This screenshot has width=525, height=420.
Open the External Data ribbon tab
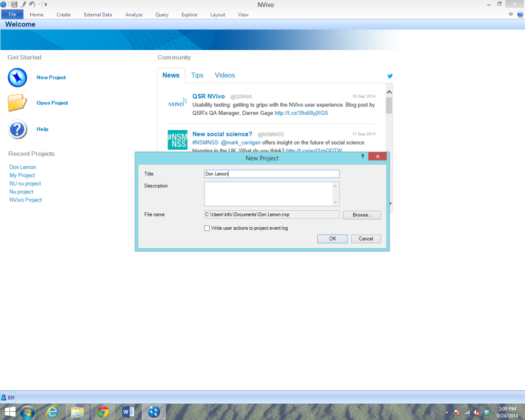click(x=98, y=15)
